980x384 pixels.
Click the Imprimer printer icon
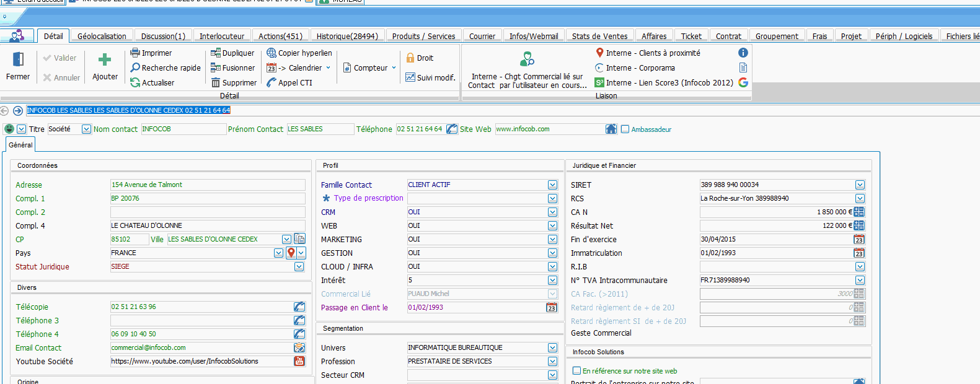pos(135,53)
